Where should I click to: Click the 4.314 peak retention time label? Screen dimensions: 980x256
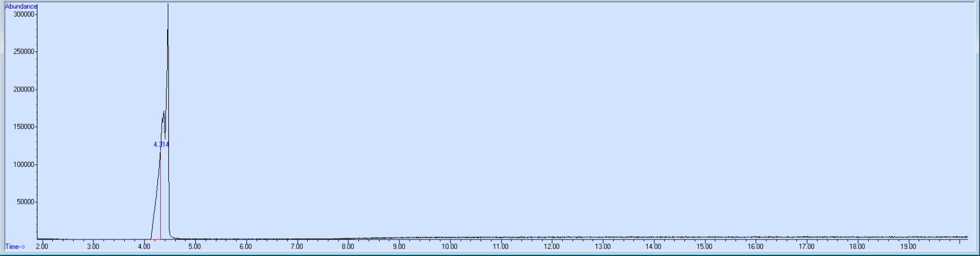(161, 145)
